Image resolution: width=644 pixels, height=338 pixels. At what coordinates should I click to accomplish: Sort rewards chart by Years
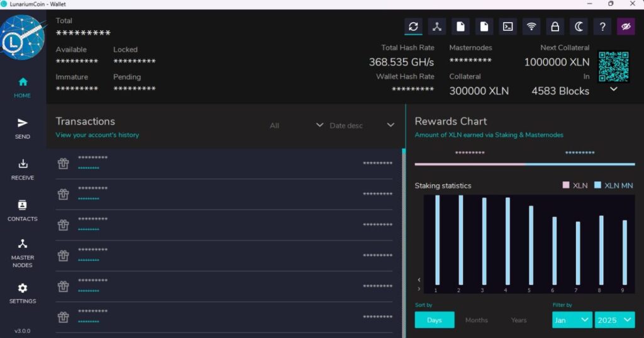(519, 320)
